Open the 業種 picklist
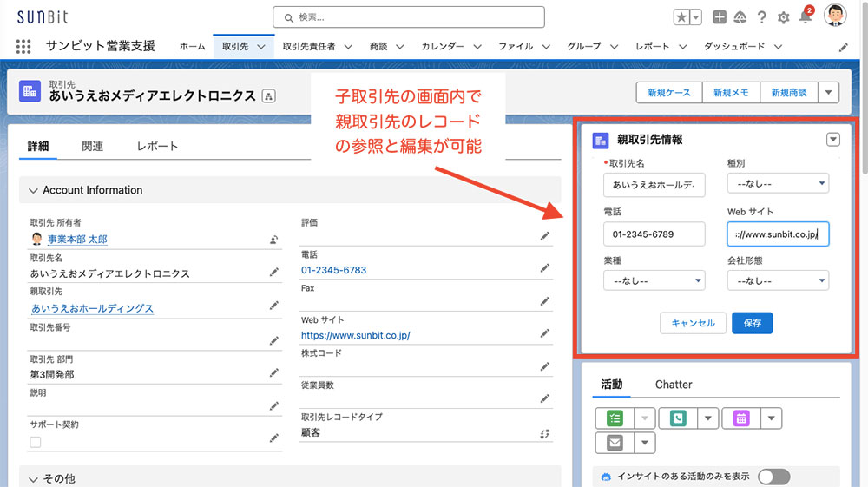The image size is (868, 487). click(654, 280)
